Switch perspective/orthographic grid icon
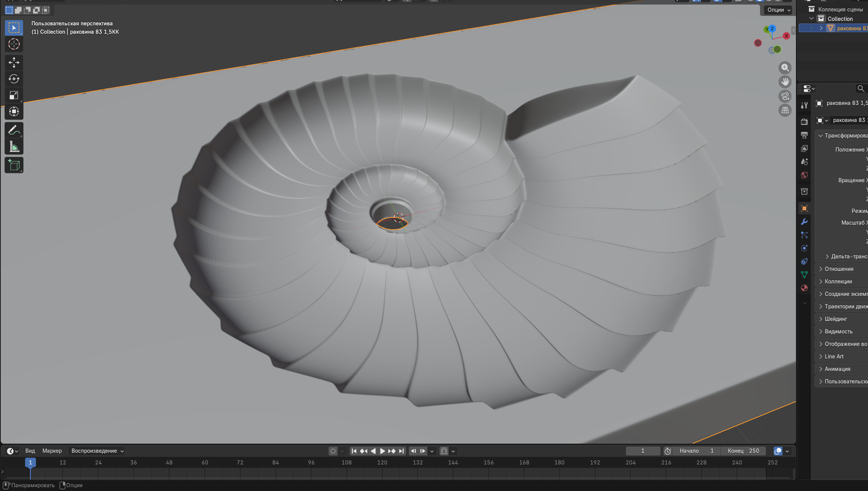Screen dimensions: 868x491 point(785,110)
